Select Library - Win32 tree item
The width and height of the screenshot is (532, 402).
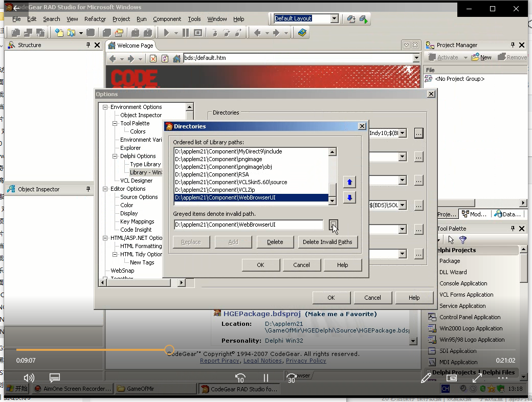(146, 172)
